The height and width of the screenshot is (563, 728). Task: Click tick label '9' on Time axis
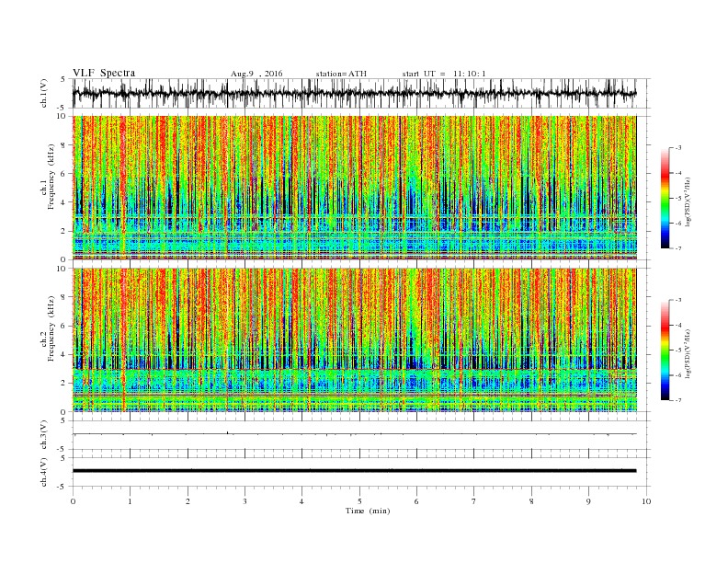(588, 501)
